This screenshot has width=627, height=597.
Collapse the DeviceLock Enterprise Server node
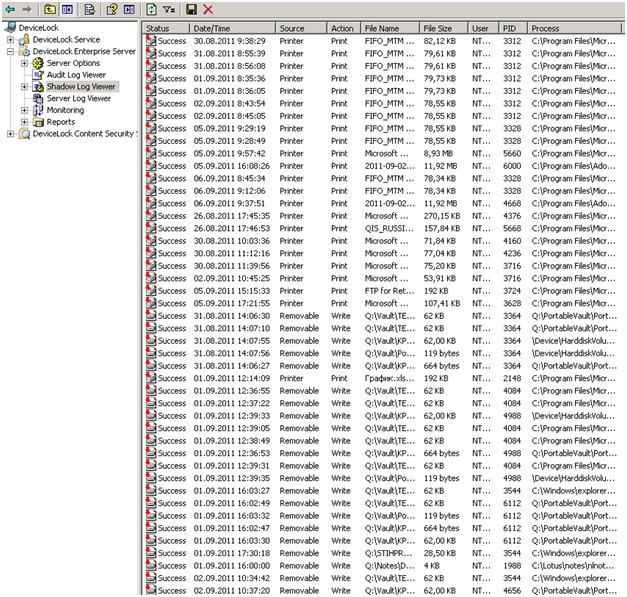click(10, 51)
